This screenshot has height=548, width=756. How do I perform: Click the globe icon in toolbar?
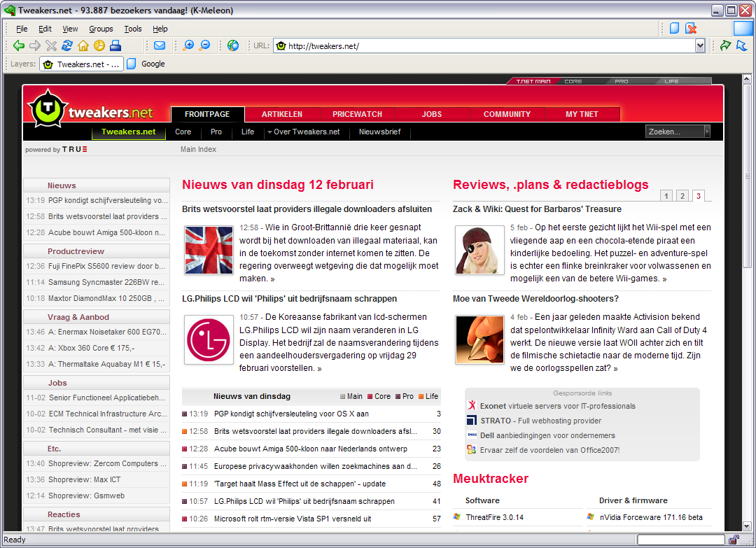(233, 45)
